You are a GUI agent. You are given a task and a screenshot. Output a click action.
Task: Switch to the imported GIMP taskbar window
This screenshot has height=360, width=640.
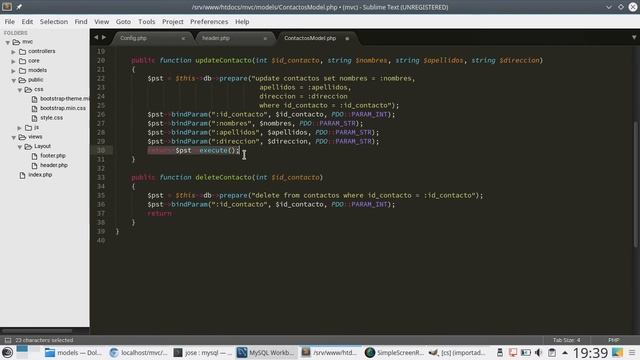458,352
